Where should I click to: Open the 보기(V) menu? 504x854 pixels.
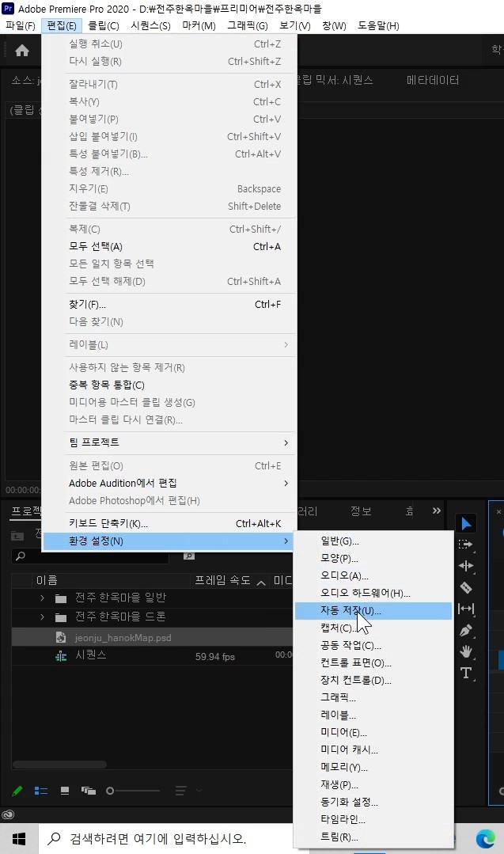pyautogui.click(x=294, y=25)
